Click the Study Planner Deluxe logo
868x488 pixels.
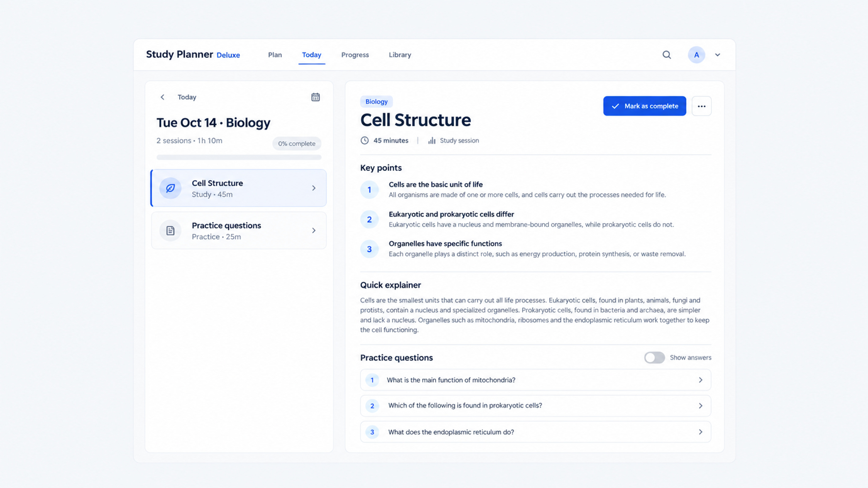click(x=193, y=55)
